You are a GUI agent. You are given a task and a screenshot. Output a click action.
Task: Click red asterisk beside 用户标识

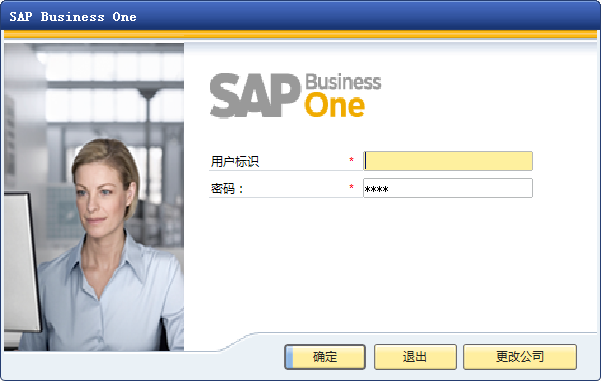point(351,159)
